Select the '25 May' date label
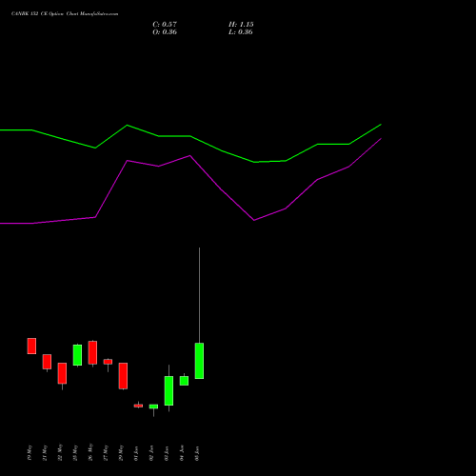Image resolution: width=476 pixels, height=476 pixels. pyautogui.click(x=75, y=453)
